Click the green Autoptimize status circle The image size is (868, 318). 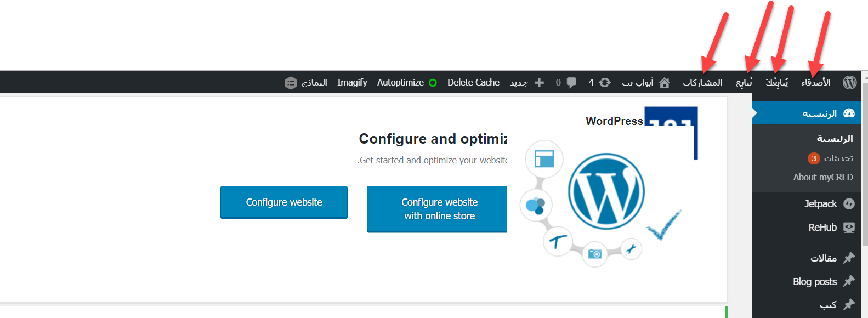[x=433, y=83]
